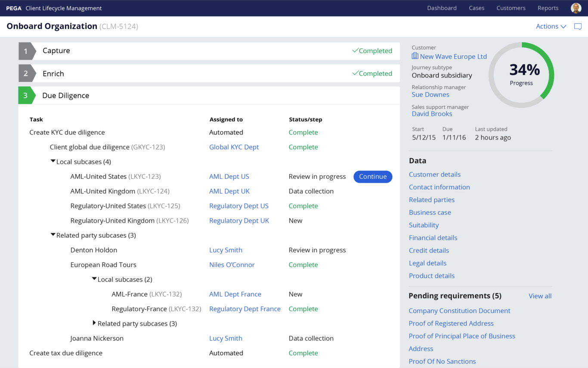Expand the collapsed Related party subcases (3) entry
Image resolution: width=588 pixels, height=368 pixels.
(94, 323)
